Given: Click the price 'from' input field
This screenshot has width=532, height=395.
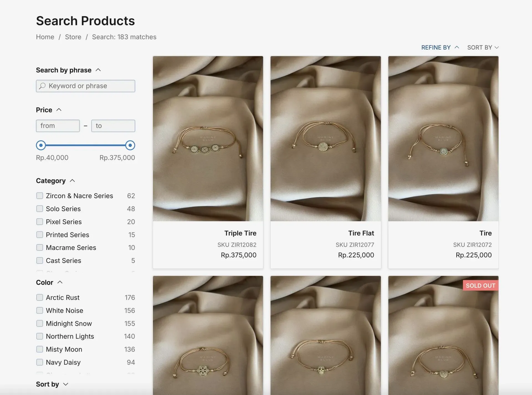Looking at the screenshot, I should coord(58,126).
